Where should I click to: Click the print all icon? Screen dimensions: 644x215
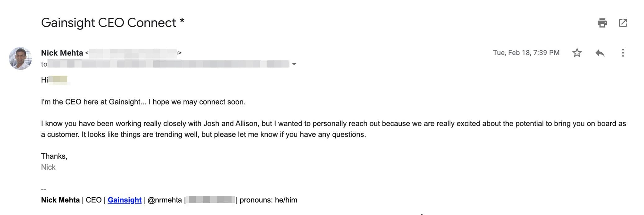click(602, 23)
